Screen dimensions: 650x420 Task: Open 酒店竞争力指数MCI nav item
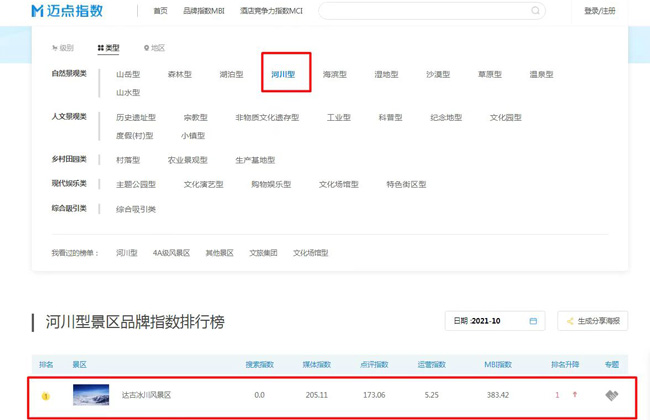(269, 11)
